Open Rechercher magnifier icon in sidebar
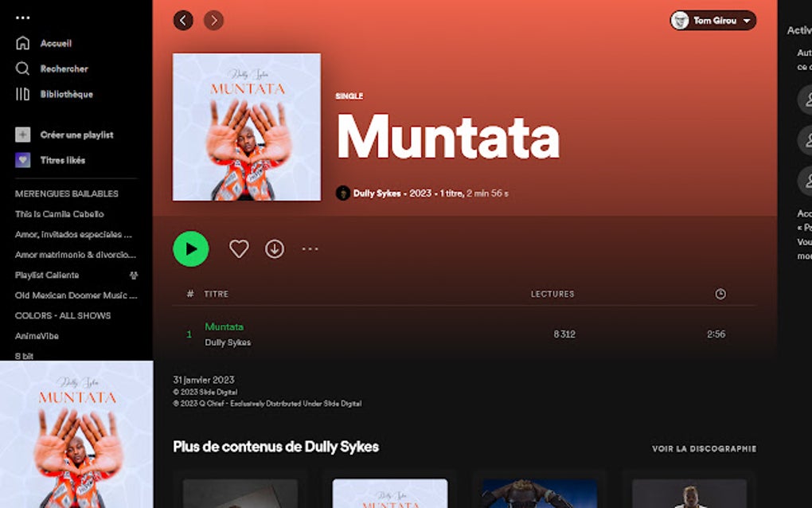 point(22,68)
